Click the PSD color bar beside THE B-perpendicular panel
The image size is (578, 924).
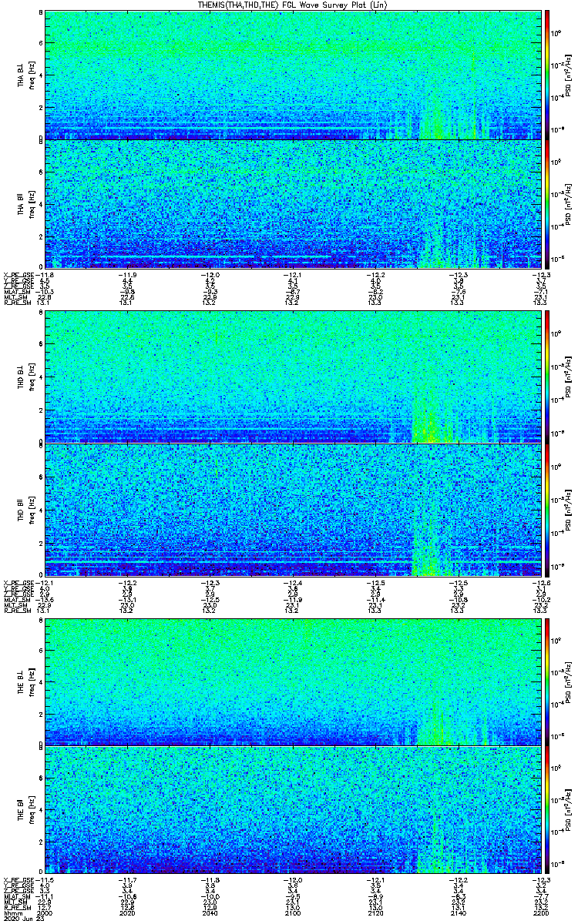[x=548, y=681]
